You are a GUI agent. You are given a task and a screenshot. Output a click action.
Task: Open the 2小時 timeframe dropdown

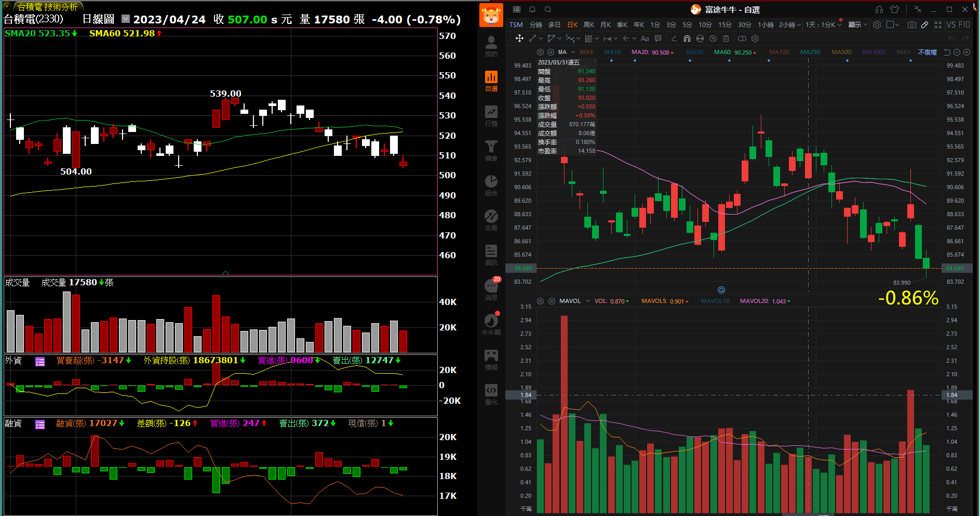point(789,24)
